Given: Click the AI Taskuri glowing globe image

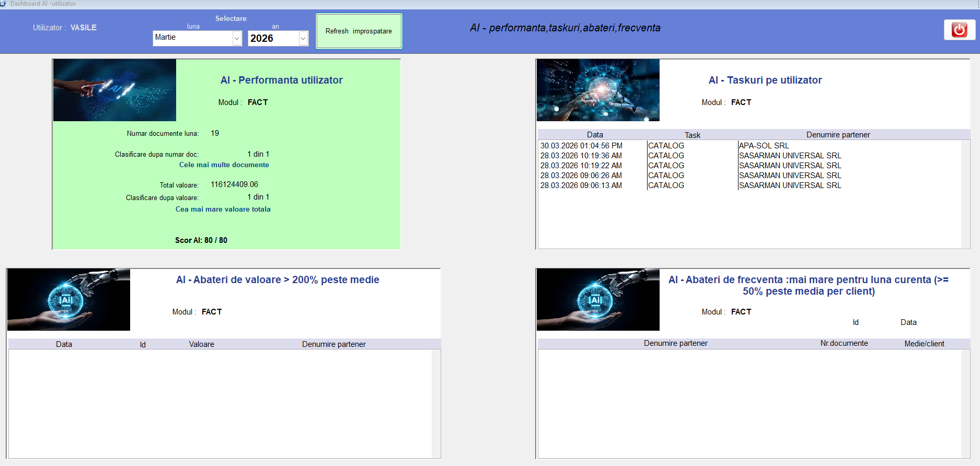Looking at the screenshot, I should pos(598,90).
